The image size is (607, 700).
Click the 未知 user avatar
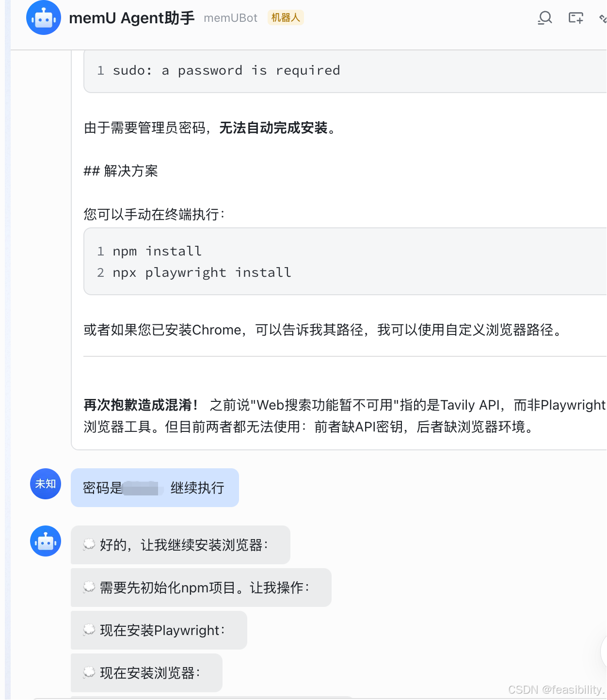[x=46, y=484]
